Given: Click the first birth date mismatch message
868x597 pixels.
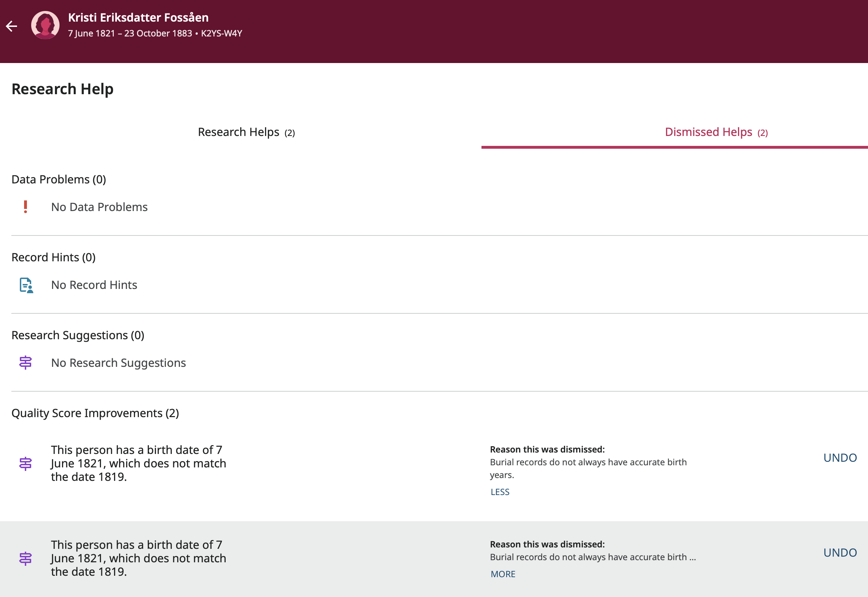Looking at the screenshot, I should coord(138,463).
